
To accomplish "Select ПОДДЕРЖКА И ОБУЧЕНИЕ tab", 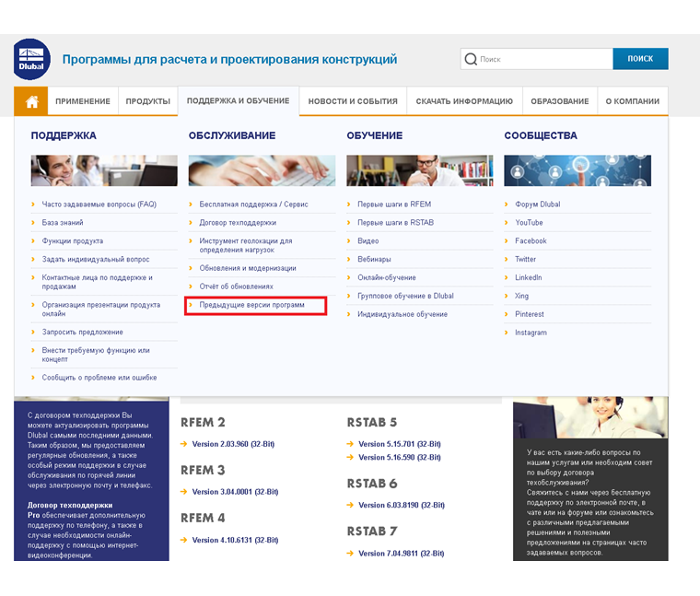I will click(x=238, y=101).
